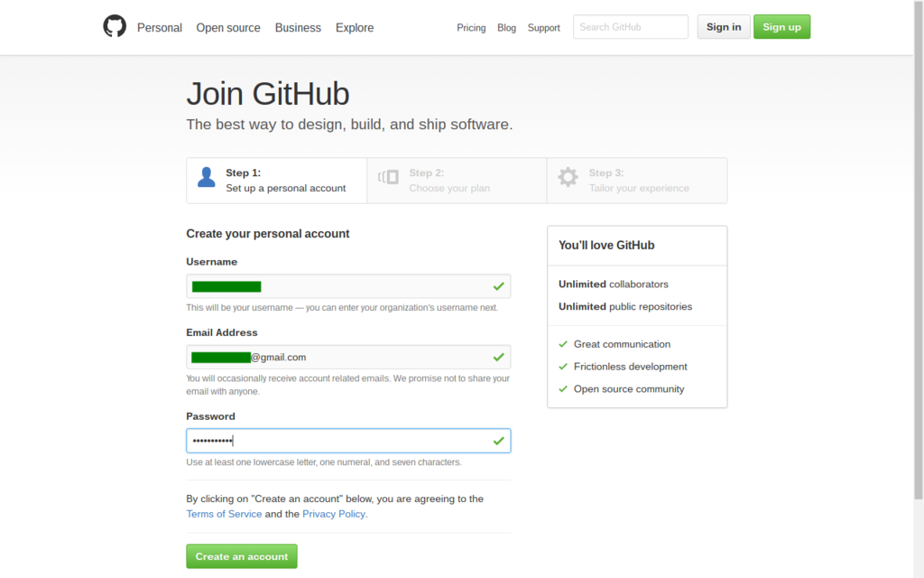Visit the Blog link in header

pyautogui.click(x=507, y=28)
